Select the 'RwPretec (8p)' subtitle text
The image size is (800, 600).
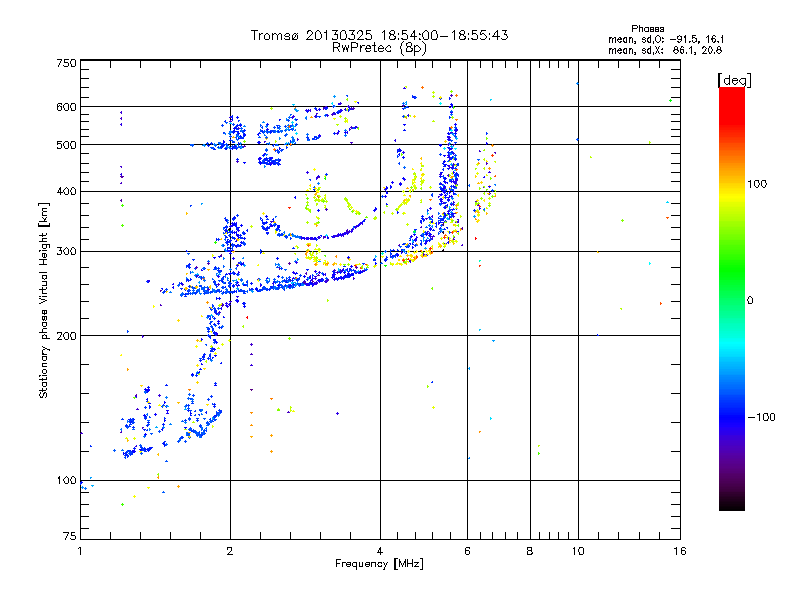(x=379, y=48)
